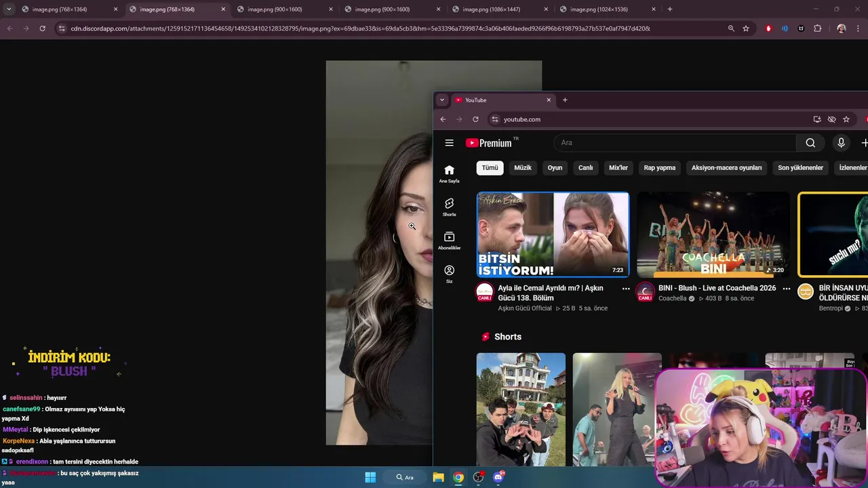Open the Chrome three-dot menu
868x488 pixels.
(x=859, y=28)
